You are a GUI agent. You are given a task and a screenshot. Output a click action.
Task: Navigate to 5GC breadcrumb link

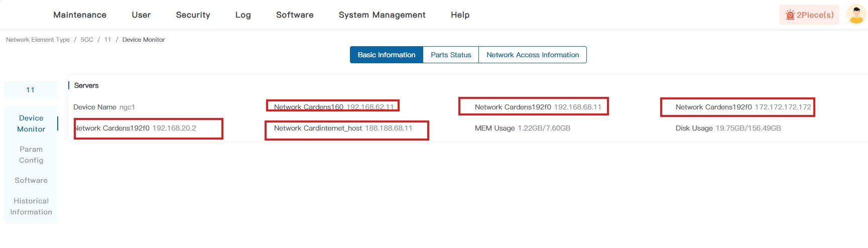tap(87, 40)
